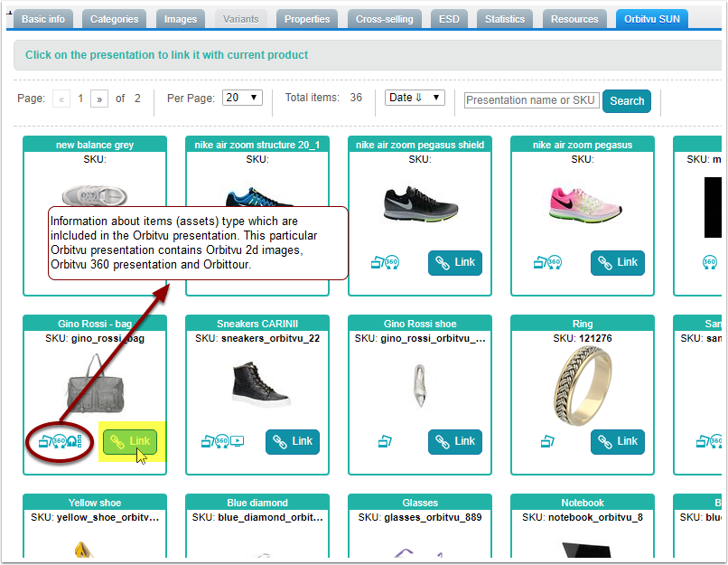This screenshot has height=565, width=728.
Task: Click the 'Notebook' card title
Action: click(x=583, y=503)
